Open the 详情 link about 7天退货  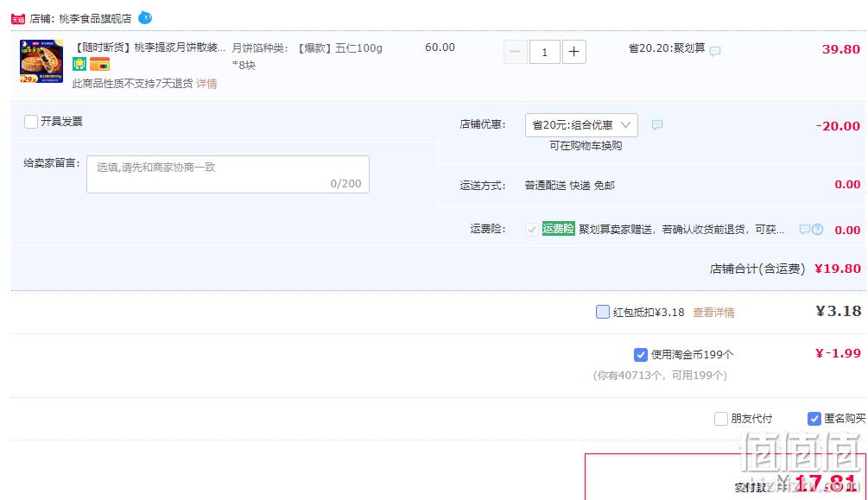[x=206, y=84]
